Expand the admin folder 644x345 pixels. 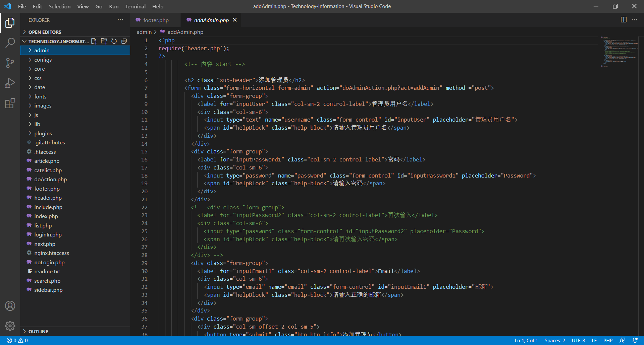tap(75, 50)
